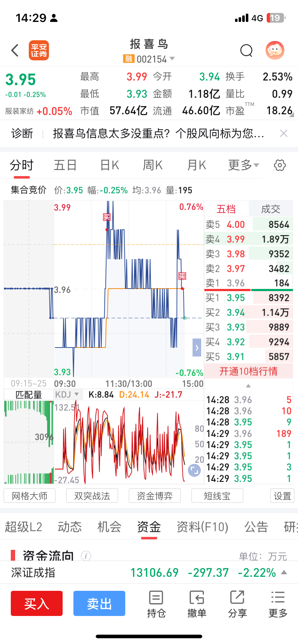Switch to 超级L2 tab
The image size is (298, 644).
point(23,527)
